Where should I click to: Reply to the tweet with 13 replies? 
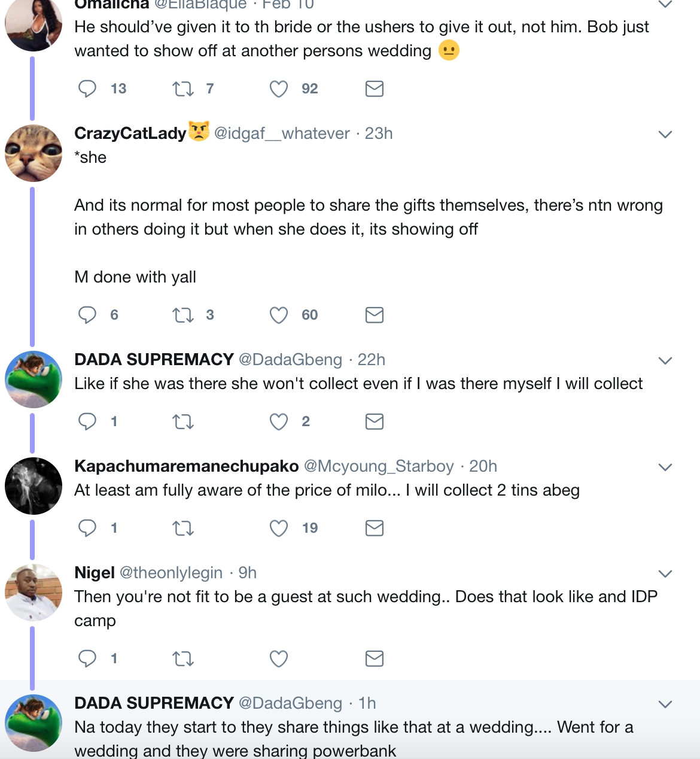87,89
